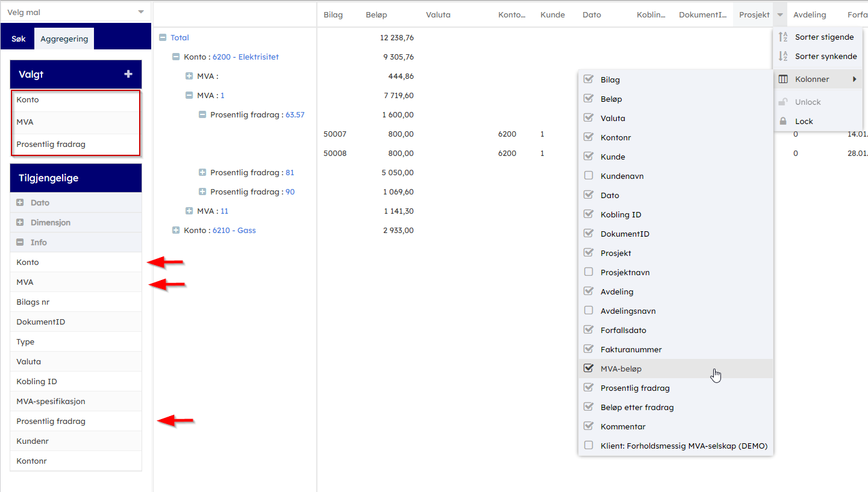Click the sort ascending icon
Viewport: 868px width, 492px height.
pos(783,37)
